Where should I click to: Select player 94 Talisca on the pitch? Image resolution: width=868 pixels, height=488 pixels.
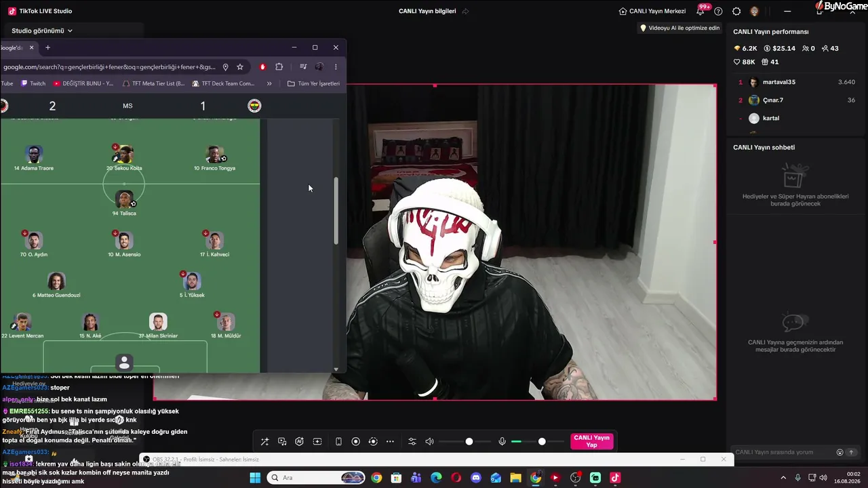click(x=124, y=203)
